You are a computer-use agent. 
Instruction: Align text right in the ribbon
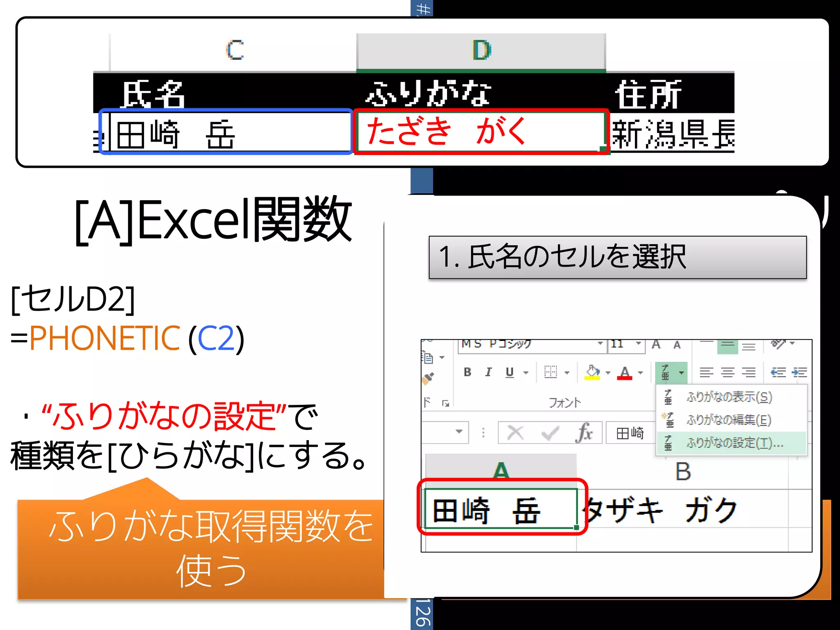[x=749, y=372]
